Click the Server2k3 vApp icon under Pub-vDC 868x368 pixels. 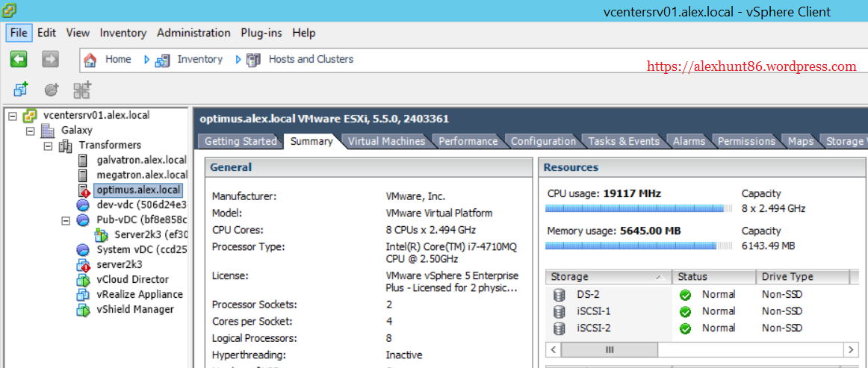[101, 235]
